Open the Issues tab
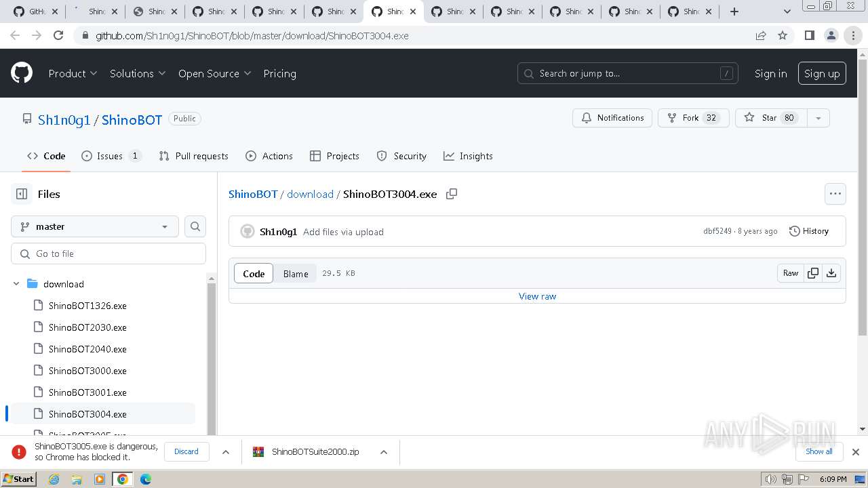Viewport: 868px width, 488px height. pyautogui.click(x=111, y=156)
